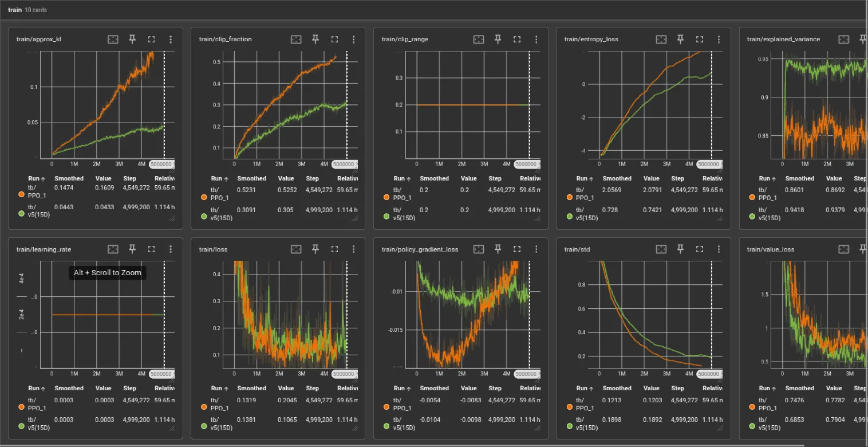Open more options for train/loss card
The height and width of the screenshot is (447, 868).
pos(354,249)
